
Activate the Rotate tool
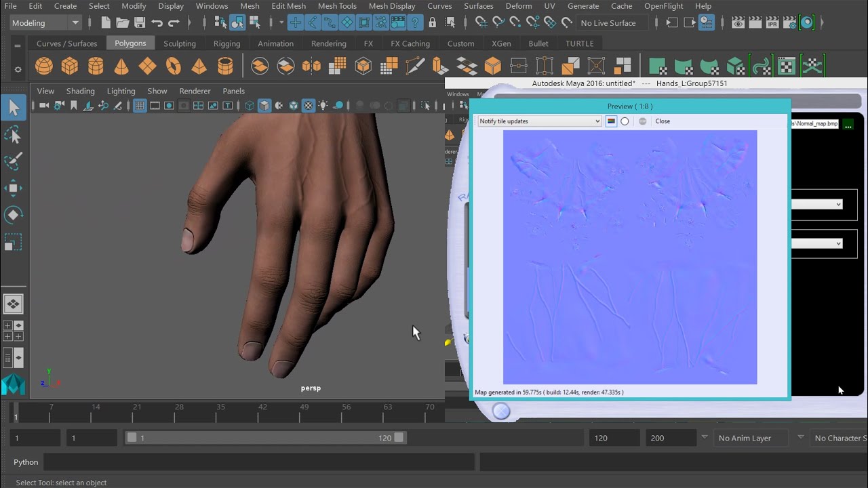click(x=14, y=216)
